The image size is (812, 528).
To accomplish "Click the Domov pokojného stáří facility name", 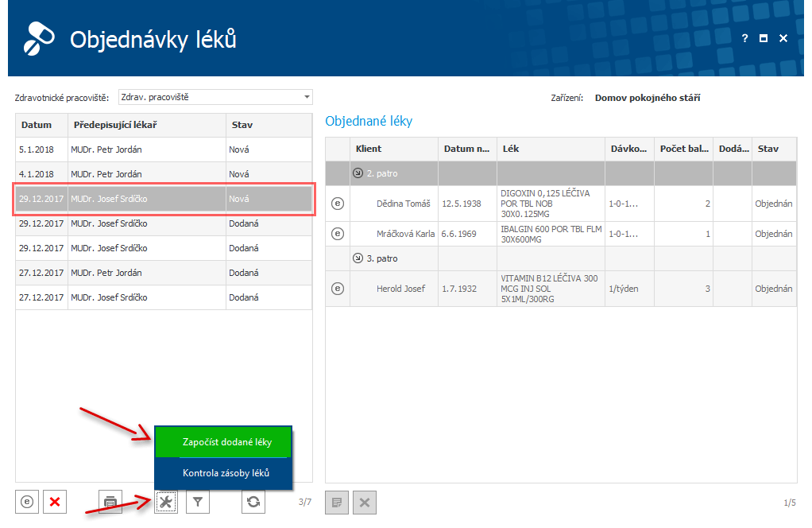I will pyautogui.click(x=648, y=98).
